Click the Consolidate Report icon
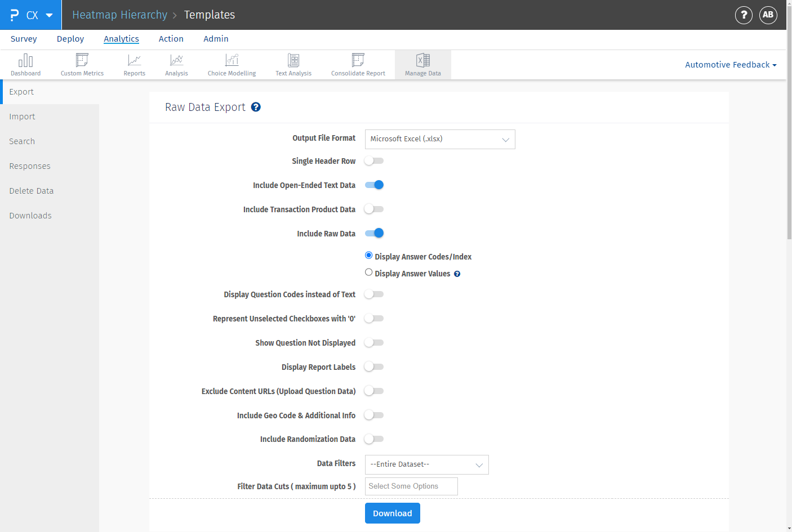The height and width of the screenshot is (532, 792). (x=358, y=64)
